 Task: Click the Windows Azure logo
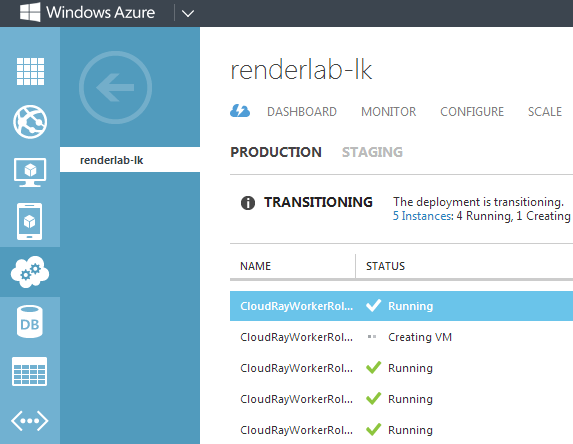pyautogui.click(x=87, y=12)
